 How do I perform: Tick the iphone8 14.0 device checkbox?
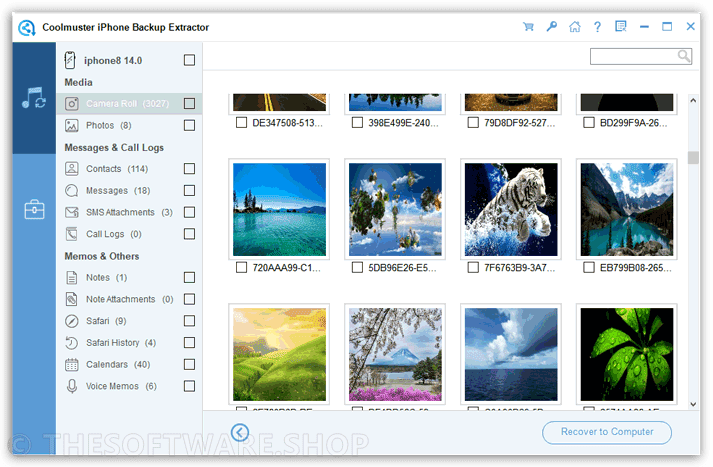[189, 60]
